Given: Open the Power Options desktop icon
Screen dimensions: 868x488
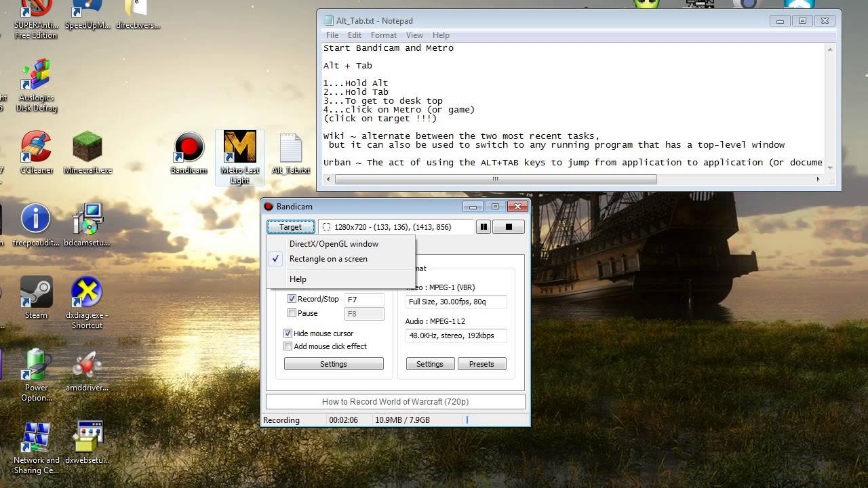Looking at the screenshot, I should [x=36, y=375].
